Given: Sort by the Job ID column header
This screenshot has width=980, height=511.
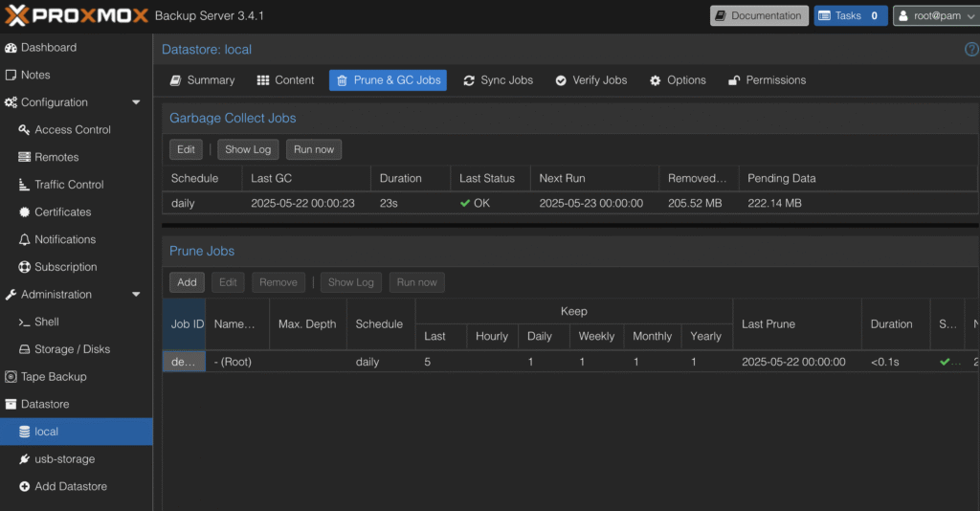Looking at the screenshot, I should (x=185, y=324).
